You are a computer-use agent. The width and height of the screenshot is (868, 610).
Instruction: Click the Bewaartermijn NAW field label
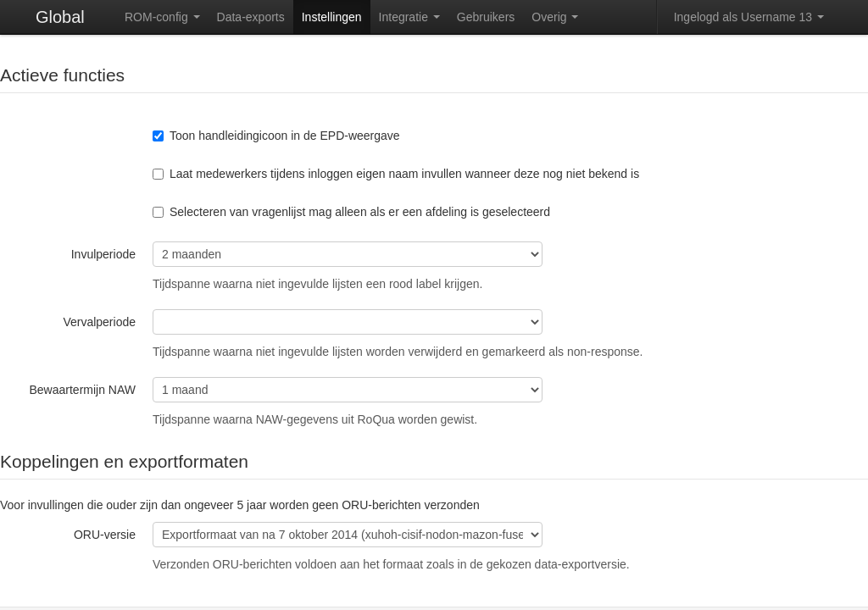[x=82, y=390]
